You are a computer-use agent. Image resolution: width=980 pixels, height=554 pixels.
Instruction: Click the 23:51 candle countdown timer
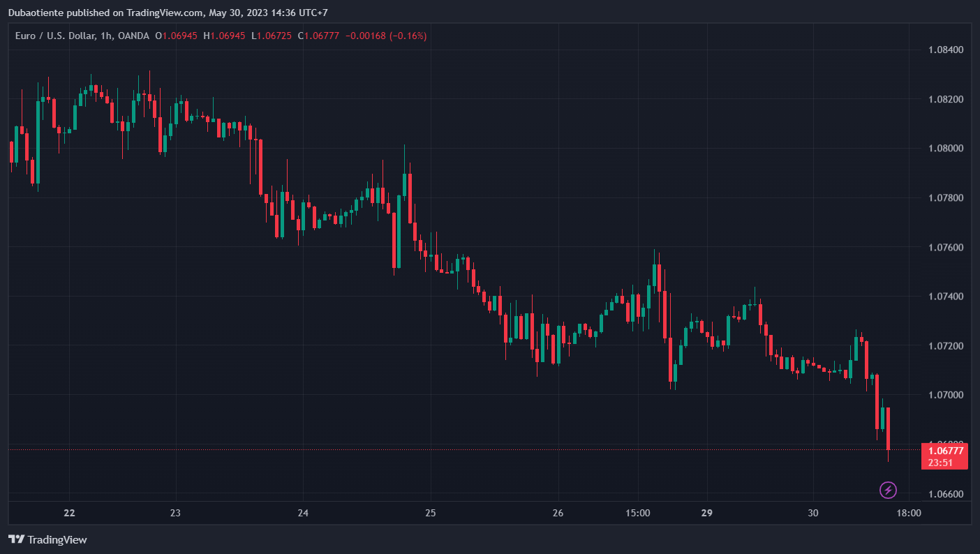(x=940, y=462)
